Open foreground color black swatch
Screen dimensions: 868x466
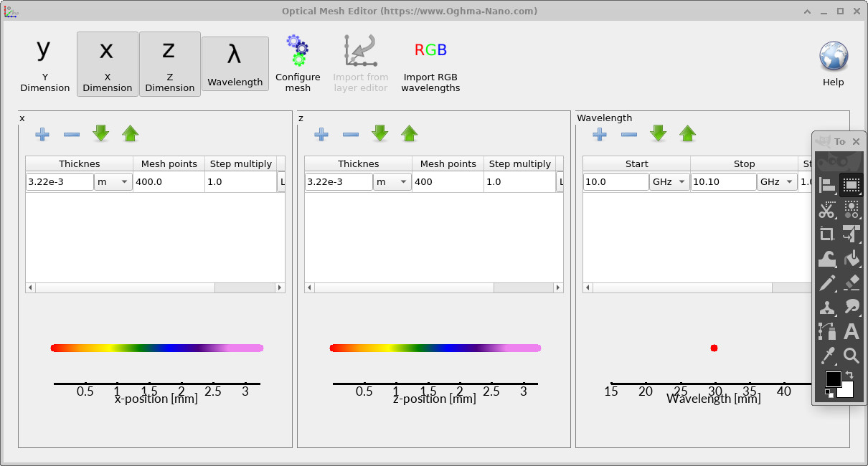pos(833,379)
